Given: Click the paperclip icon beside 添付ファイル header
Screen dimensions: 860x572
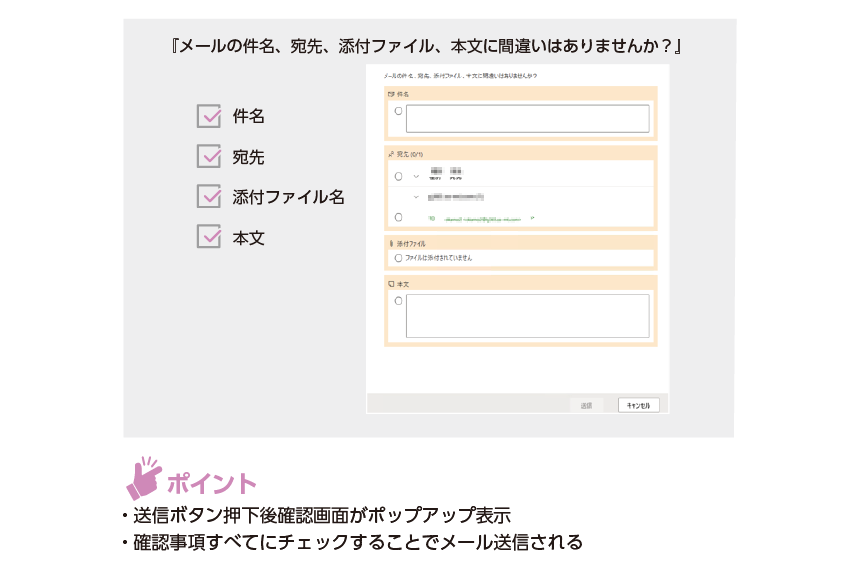Looking at the screenshot, I should click(x=390, y=243).
